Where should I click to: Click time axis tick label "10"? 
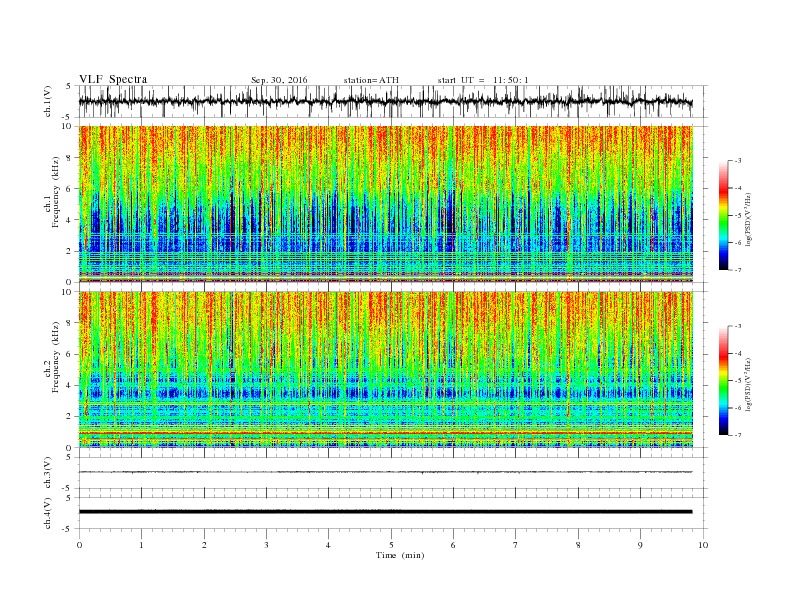[703, 545]
